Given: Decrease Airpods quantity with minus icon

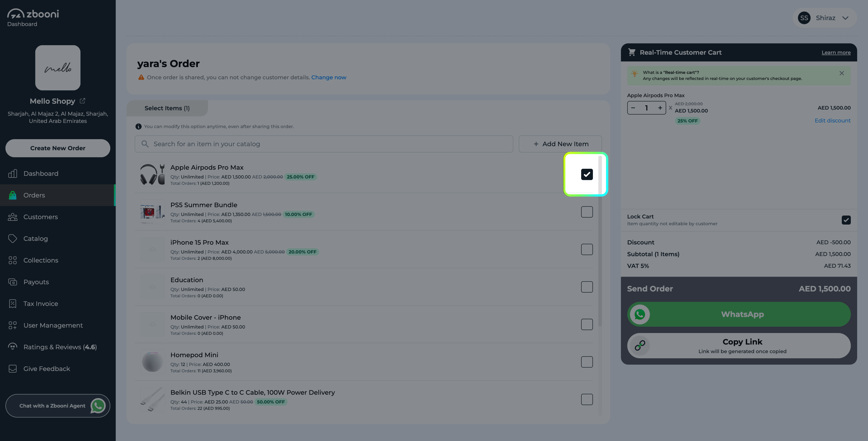Looking at the screenshot, I should pyautogui.click(x=633, y=108).
